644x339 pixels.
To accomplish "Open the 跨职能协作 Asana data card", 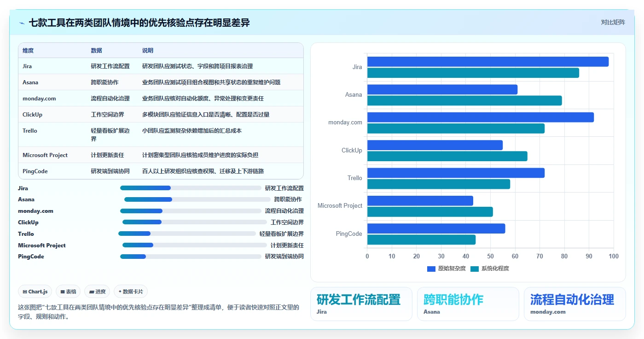I will pos(468,304).
